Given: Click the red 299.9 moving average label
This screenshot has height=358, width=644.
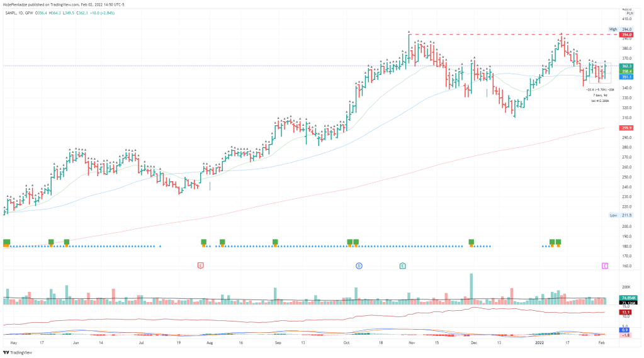Looking at the screenshot, I should [x=626, y=128].
